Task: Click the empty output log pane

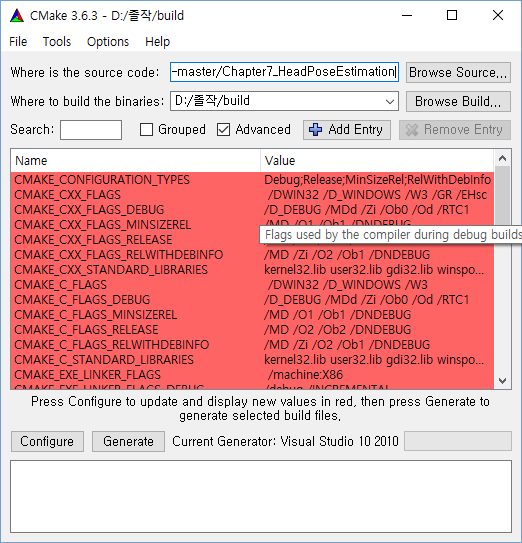Action: coord(261,497)
